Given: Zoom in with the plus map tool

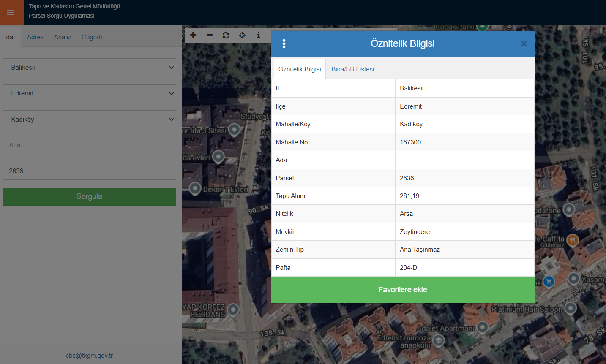Looking at the screenshot, I should tap(193, 35).
